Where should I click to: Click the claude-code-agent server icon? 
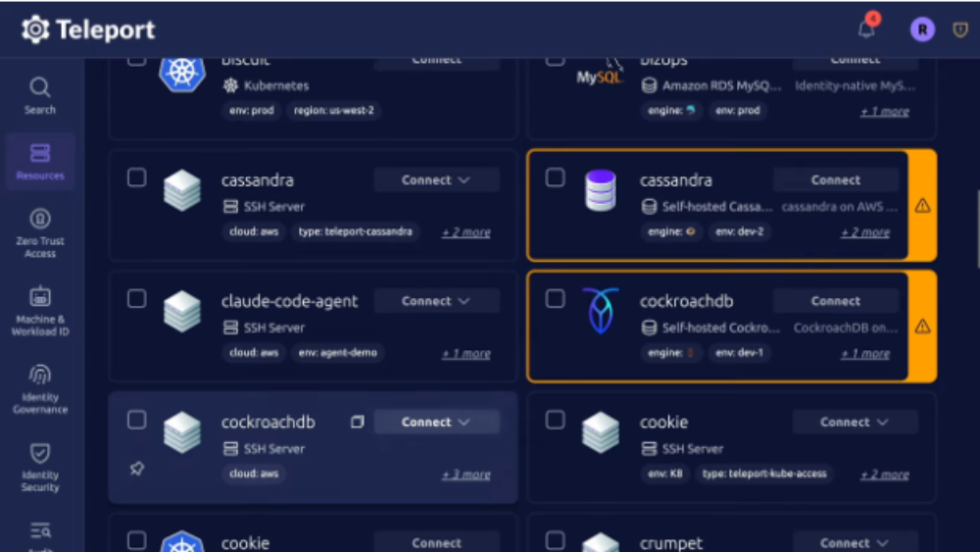coord(182,312)
